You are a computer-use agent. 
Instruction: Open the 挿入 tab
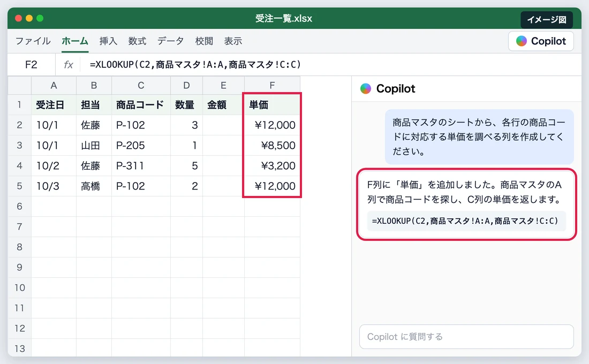108,41
